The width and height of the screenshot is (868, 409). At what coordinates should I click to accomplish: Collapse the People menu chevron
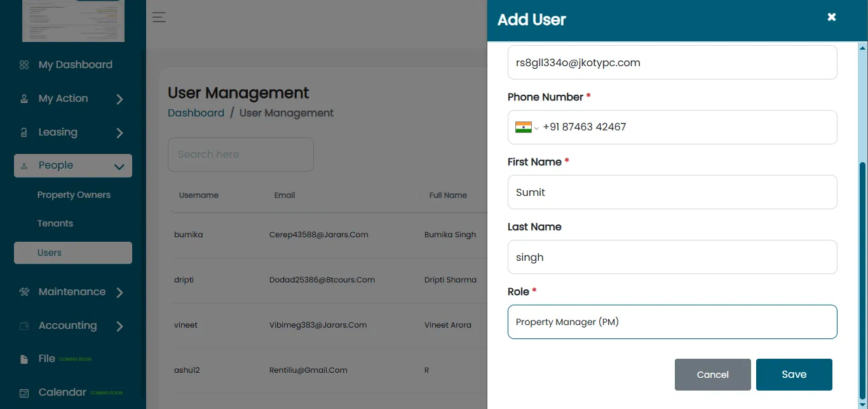[119, 167]
